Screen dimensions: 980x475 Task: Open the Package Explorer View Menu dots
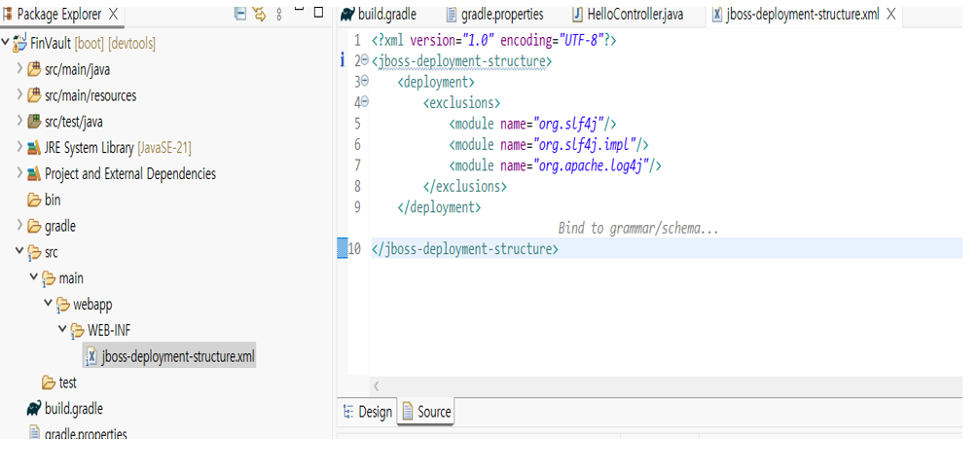(278, 14)
